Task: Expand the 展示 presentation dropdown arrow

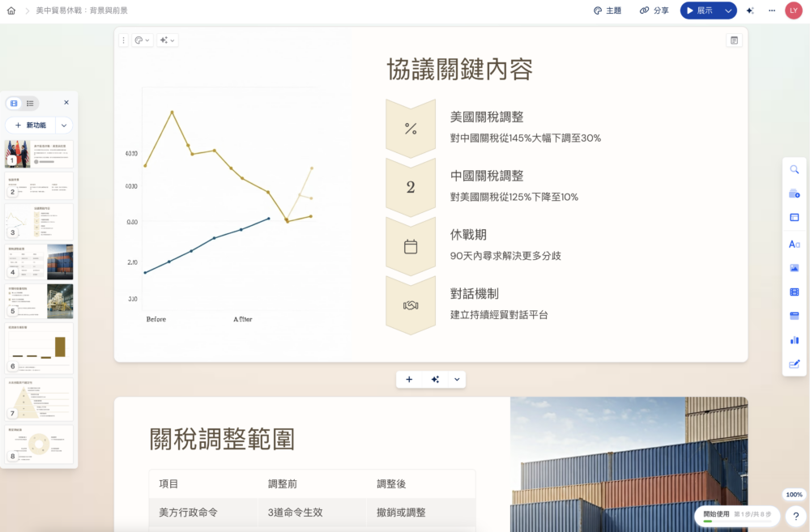Action: [727, 11]
